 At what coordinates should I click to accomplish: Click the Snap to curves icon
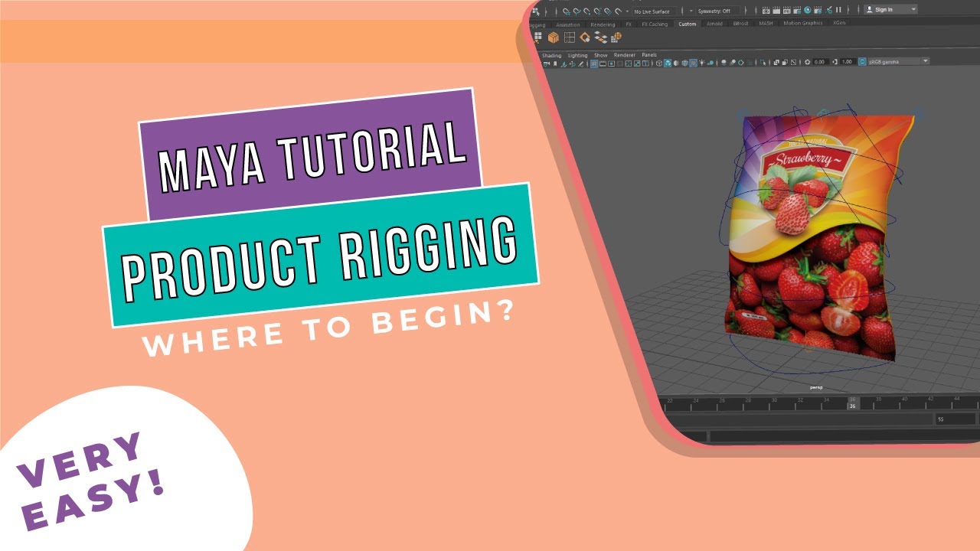(577, 11)
